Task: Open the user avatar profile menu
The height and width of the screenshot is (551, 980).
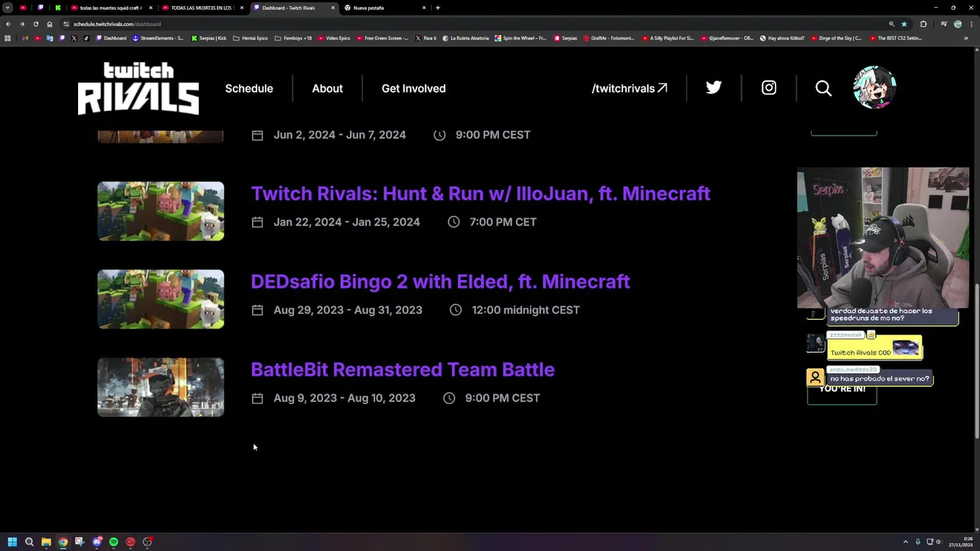Action: (x=874, y=87)
